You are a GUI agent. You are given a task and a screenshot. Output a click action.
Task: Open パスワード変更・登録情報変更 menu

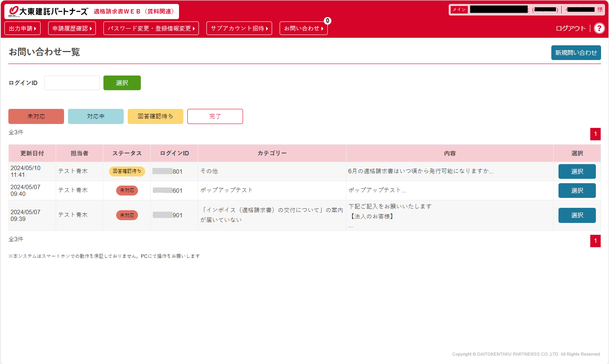point(151,28)
